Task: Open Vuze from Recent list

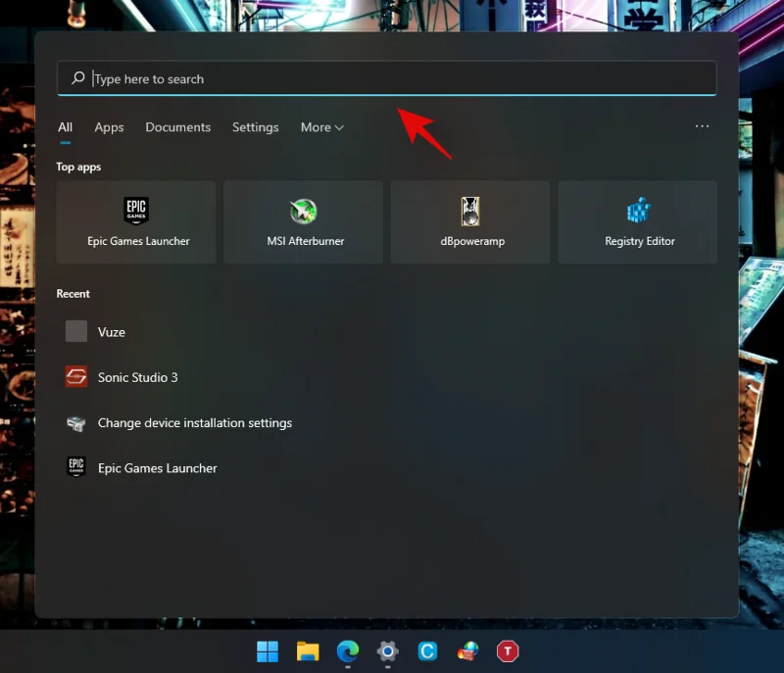Action: click(112, 332)
